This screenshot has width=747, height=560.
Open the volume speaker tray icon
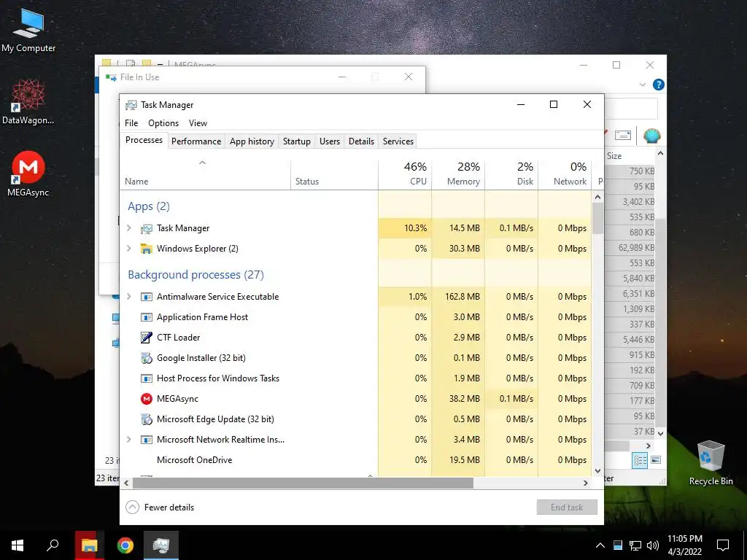click(x=653, y=545)
